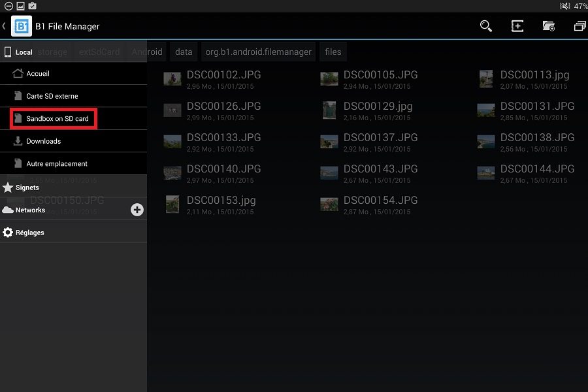Tap the SD icon beside Autre emplacement

click(x=18, y=163)
